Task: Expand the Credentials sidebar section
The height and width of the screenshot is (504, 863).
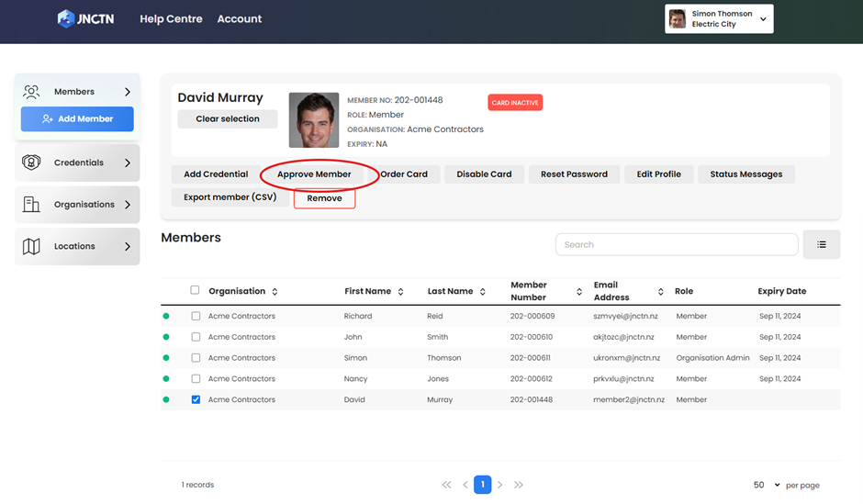Action: [127, 162]
